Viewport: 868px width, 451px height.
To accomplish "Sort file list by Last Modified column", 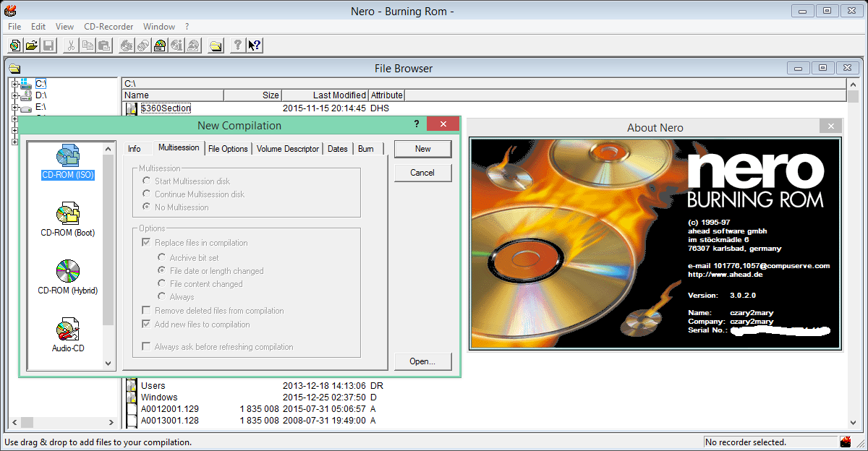I will (325, 95).
